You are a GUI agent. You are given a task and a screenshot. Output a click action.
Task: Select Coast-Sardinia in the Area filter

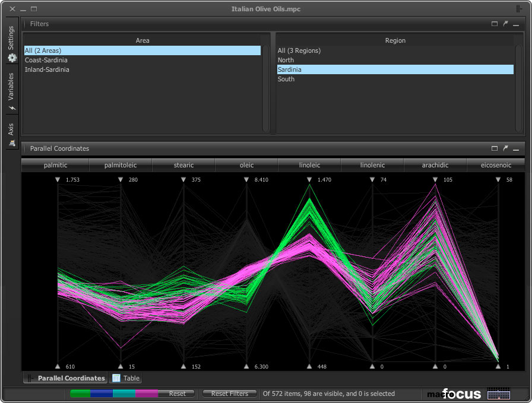pyautogui.click(x=46, y=60)
